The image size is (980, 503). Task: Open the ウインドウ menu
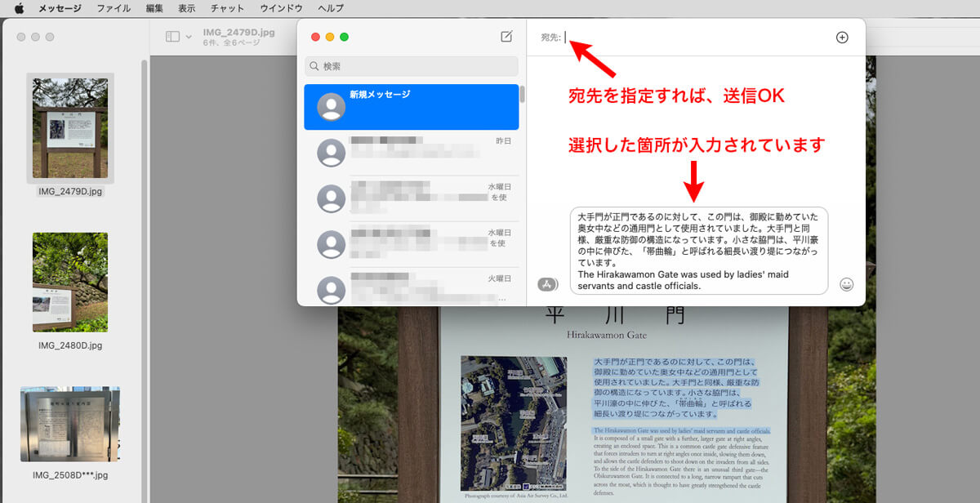281,8
